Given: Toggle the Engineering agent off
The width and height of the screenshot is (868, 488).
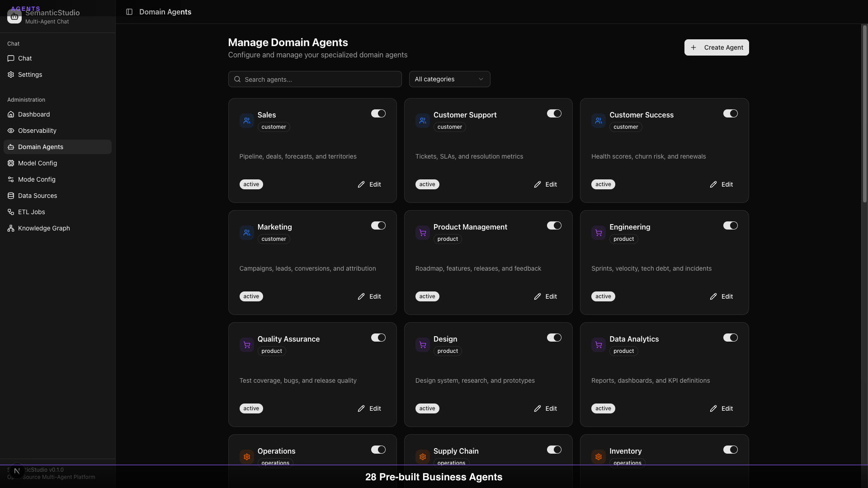Looking at the screenshot, I should pos(731,225).
